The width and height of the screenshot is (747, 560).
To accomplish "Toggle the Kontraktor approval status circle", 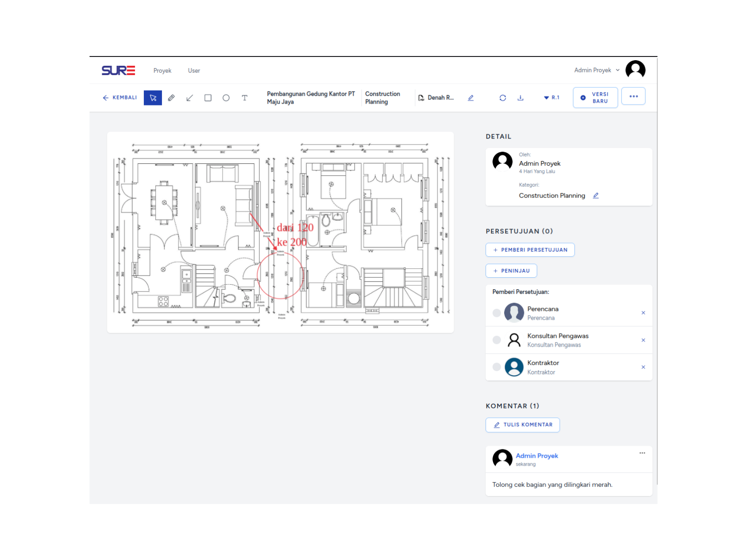I will pyautogui.click(x=497, y=367).
